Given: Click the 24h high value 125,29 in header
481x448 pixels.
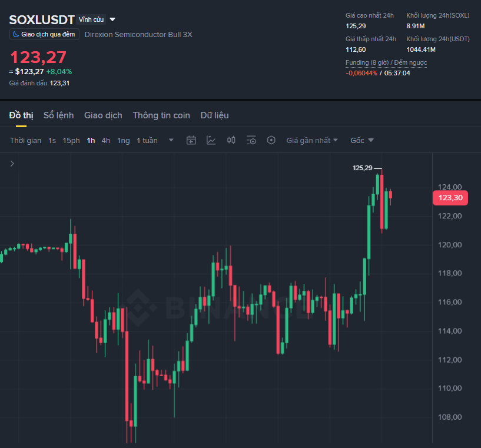Looking at the screenshot, I should 356,26.
